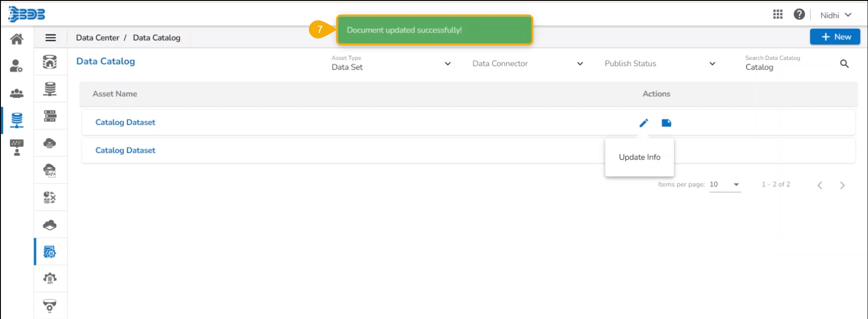This screenshot has height=319, width=868.
Task: Select the Data Center icon in the left sidebar
Action: (x=17, y=120)
